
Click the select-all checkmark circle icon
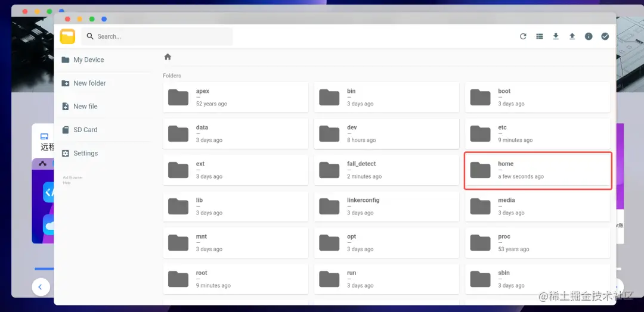tap(605, 36)
